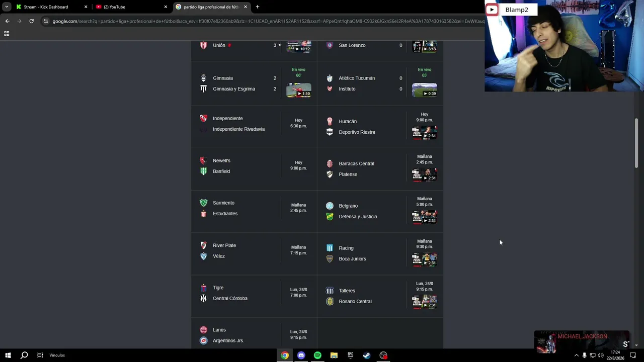The width and height of the screenshot is (644, 362).
Task: Open Discord from the taskbar
Action: pos(301,355)
